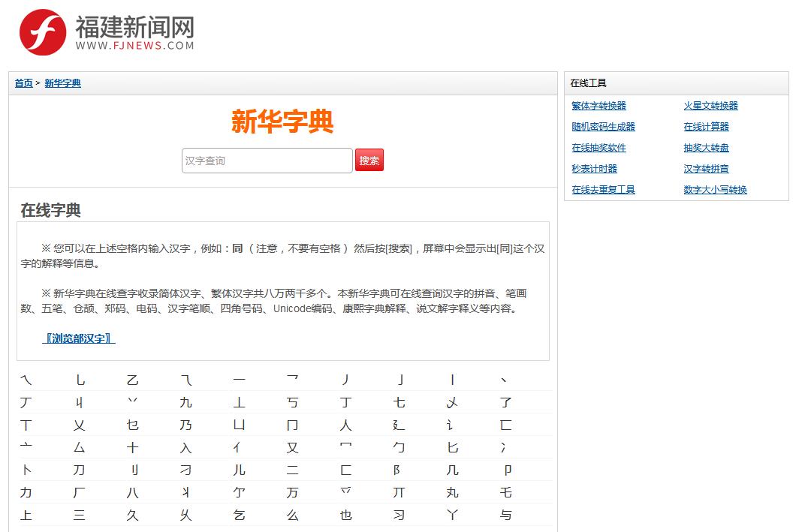Click the character 九 in the table
This screenshot has width=796, height=532.
pos(186,402)
